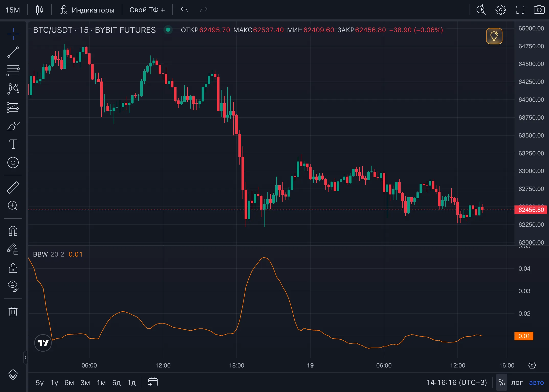549x392 pixels.
Task: Click the BTC/USDT symbol title
Action: pyautogui.click(x=94, y=30)
